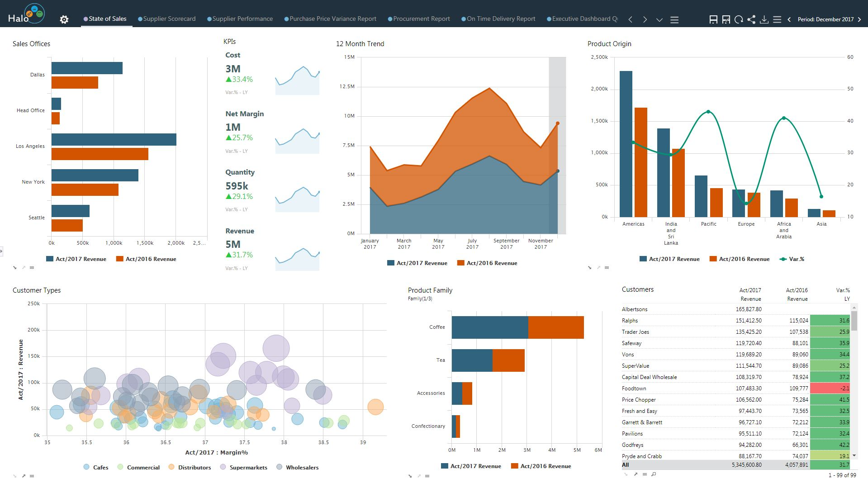Click the download export icon
The height and width of the screenshot is (488, 868).
tap(764, 19)
